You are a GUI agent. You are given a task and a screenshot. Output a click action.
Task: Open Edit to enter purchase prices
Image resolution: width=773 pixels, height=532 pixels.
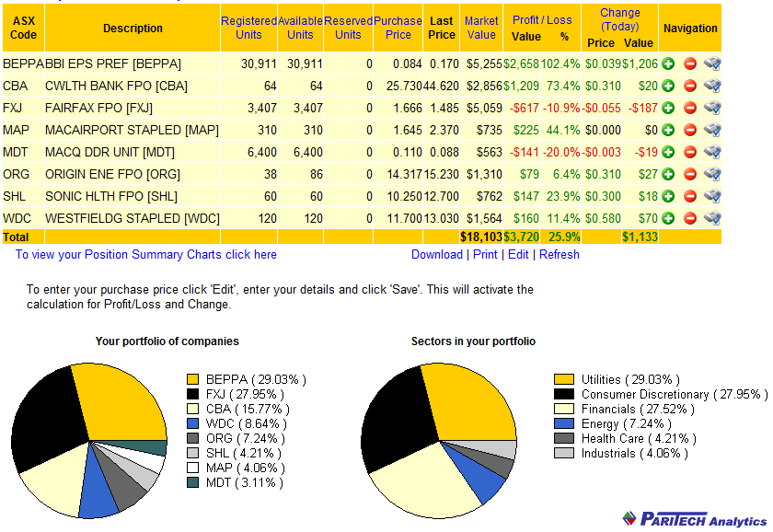[x=518, y=255]
